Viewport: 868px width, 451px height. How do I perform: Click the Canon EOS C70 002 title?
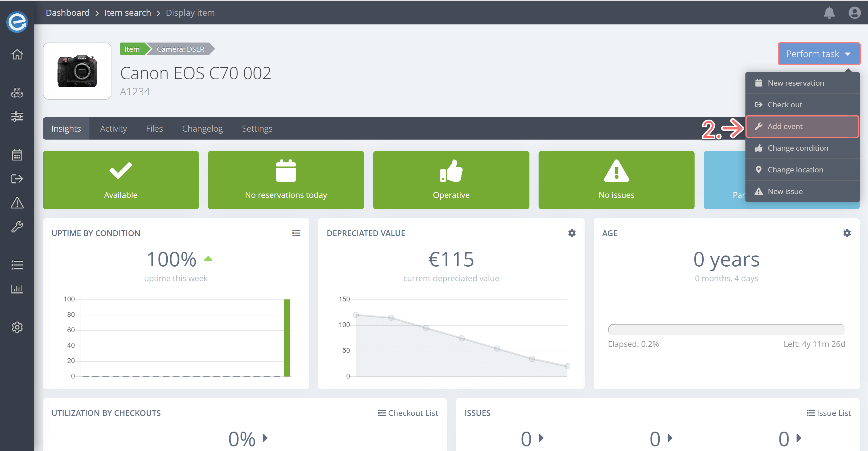click(x=195, y=73)
